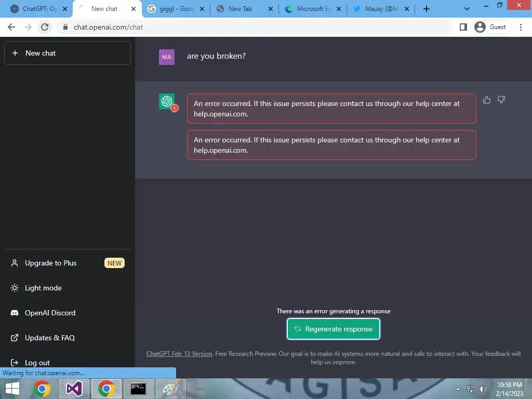The height and width of the screenshot is (399, 532).
Task: Click the address bar URL field
Action: [x=255, y=27]
